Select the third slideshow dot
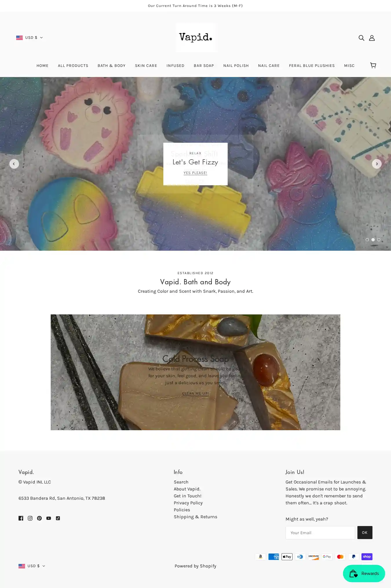The image size is (391, 588). point(379,240)
